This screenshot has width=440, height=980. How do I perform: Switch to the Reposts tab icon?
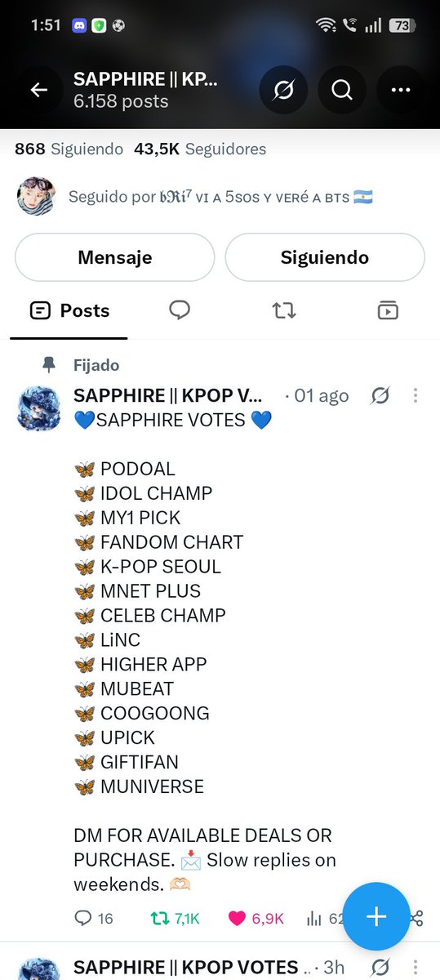click(284, 310)
